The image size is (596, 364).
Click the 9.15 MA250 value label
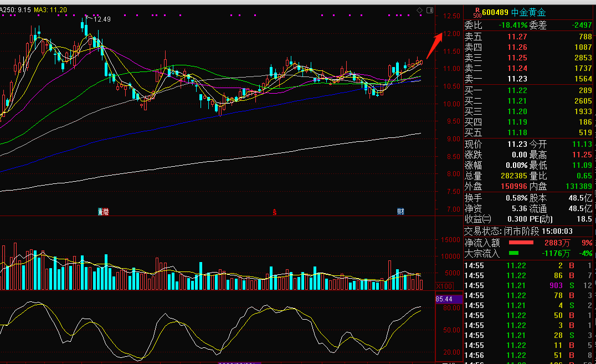tap(24, 10)
